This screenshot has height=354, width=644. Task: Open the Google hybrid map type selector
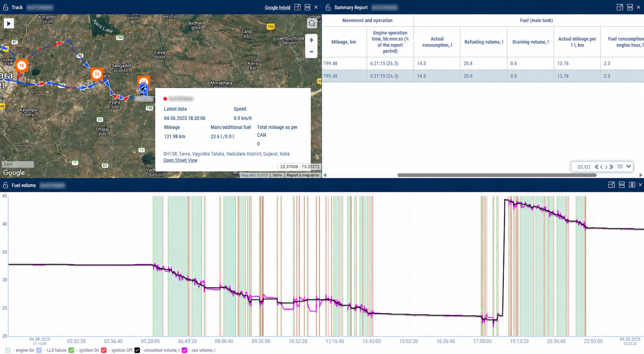click(277, 8)
